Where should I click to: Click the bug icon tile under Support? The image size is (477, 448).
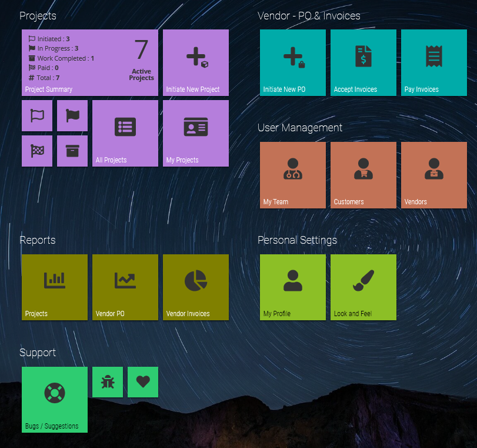[108, 382]
